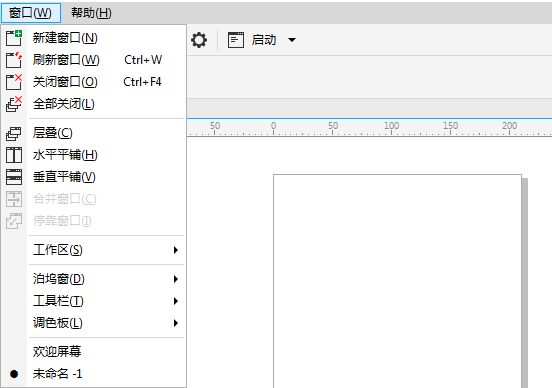This screenshot has width=552, height=388.
Task: Choose 刷新窗口(W) menu item
Action: click(x=93, y=60)
